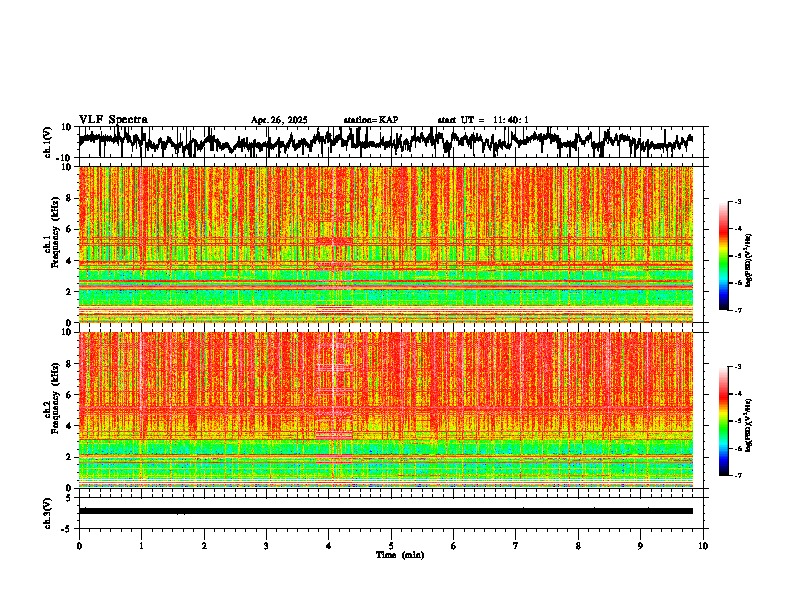Click the ch.2 Frequency (kHz) axis label
The image size is (792, 612).
[51, 398]
